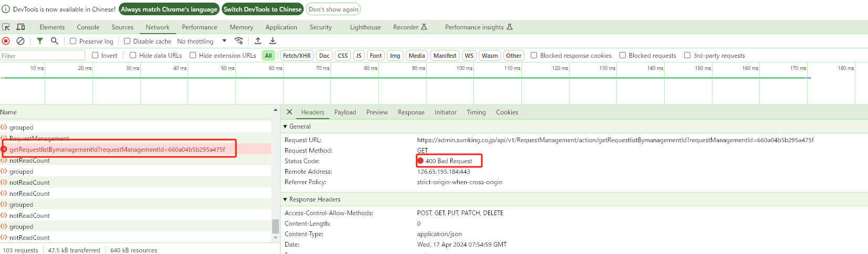
Task: Open the network search magnifier
Action: [54, 41]
